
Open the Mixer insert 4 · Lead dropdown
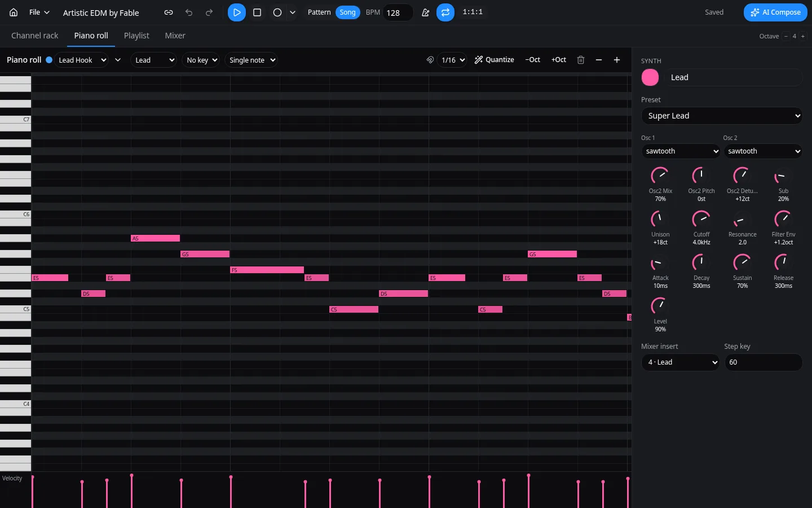pyautogui.click(x=681, y=362)
